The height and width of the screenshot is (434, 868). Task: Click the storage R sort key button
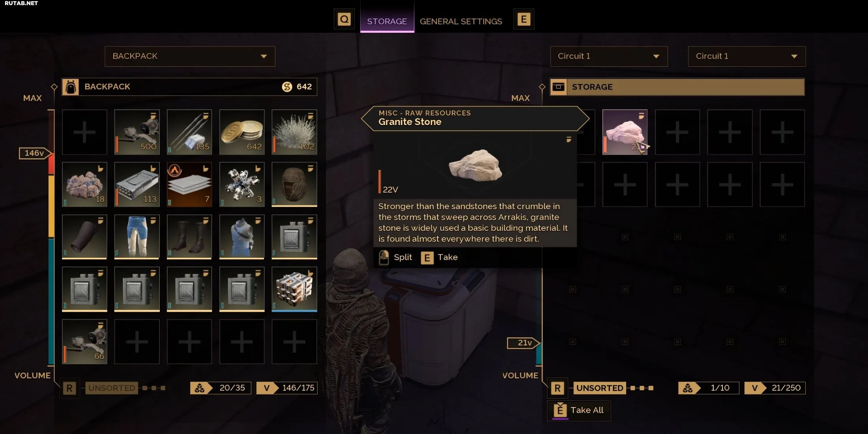(x=557, y=388)
